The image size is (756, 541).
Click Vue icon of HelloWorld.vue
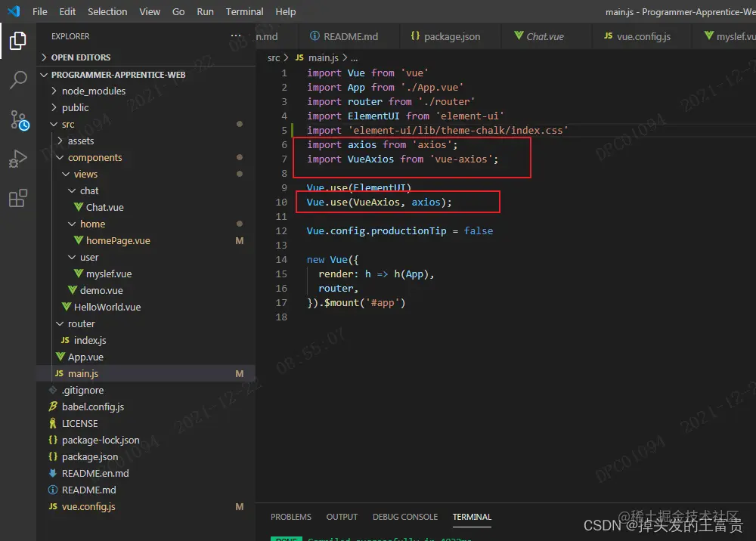(x=67, y=307)
